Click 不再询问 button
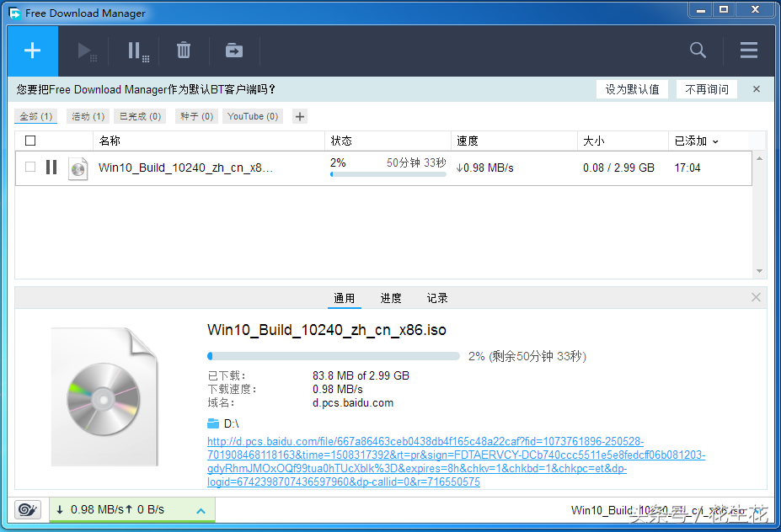Viewport: 781px width, 532px height. coord(707,89)
